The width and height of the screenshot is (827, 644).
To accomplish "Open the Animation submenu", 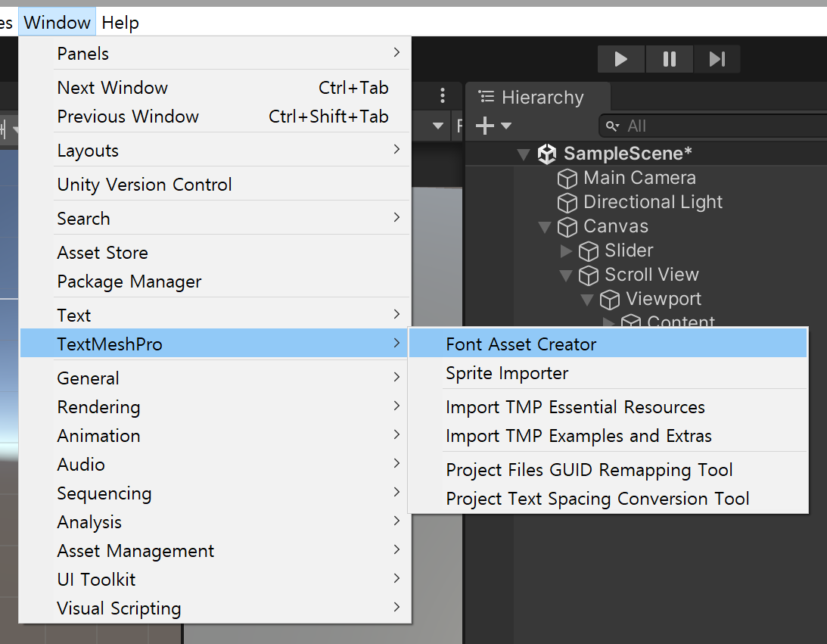I will coord(215,436).
